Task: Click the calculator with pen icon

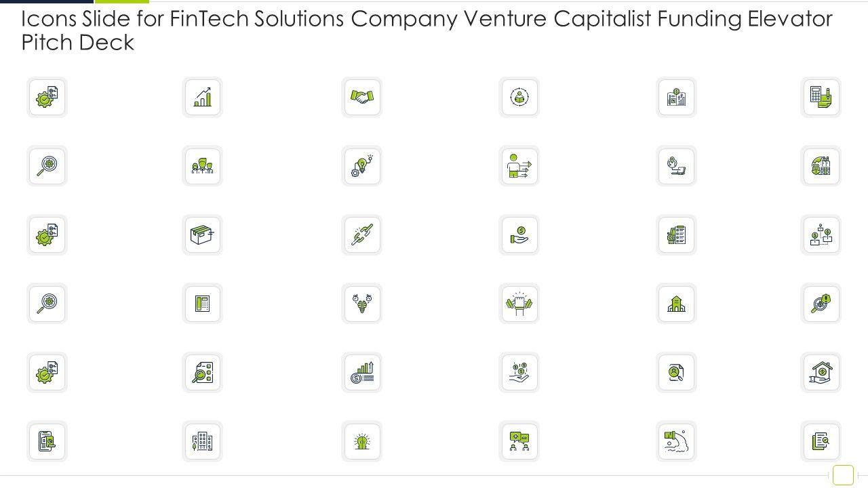Action: (821, 98)
